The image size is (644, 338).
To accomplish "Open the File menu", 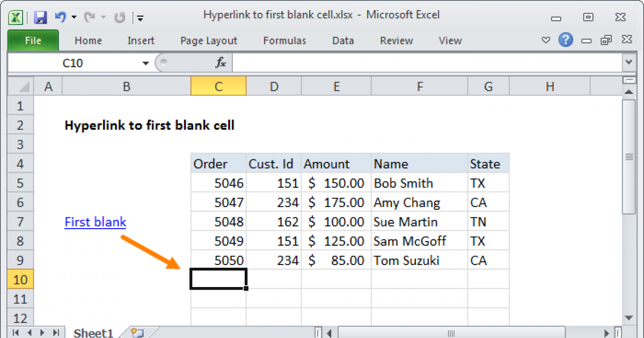I will pyautogui.click(x=33, y=40).
